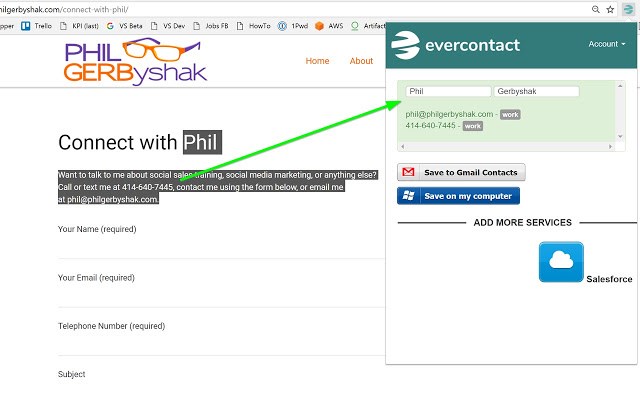Open the KPI (last) bookmark
The image size is (640, 400).
(79, 26)
